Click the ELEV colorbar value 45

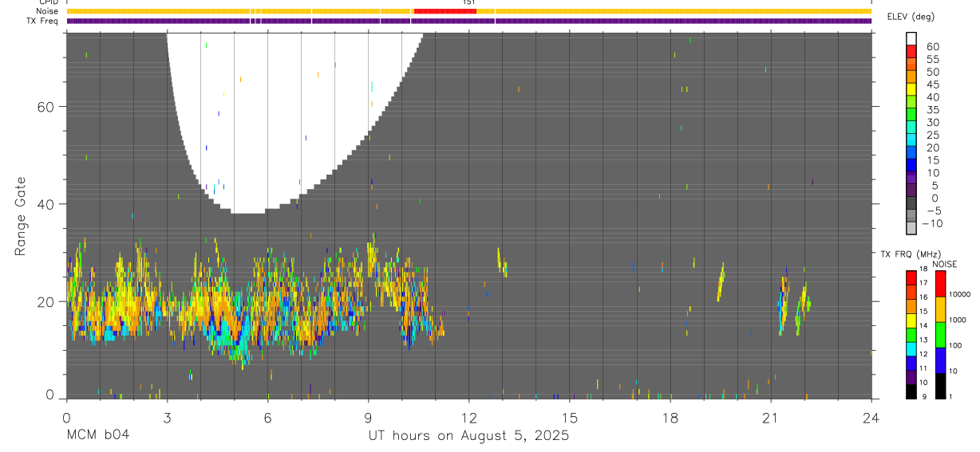932,85
